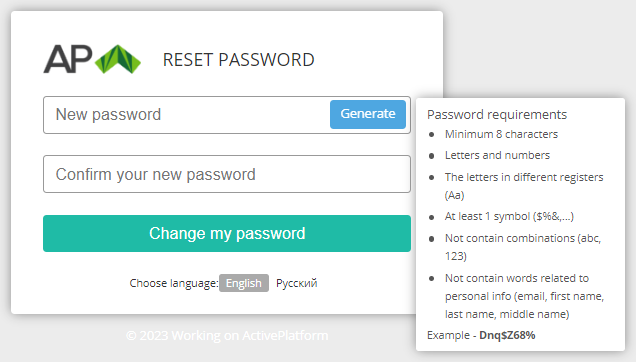Screen dimensions: 636x362
Task: Focus the New password field
Action: [186, 115]
